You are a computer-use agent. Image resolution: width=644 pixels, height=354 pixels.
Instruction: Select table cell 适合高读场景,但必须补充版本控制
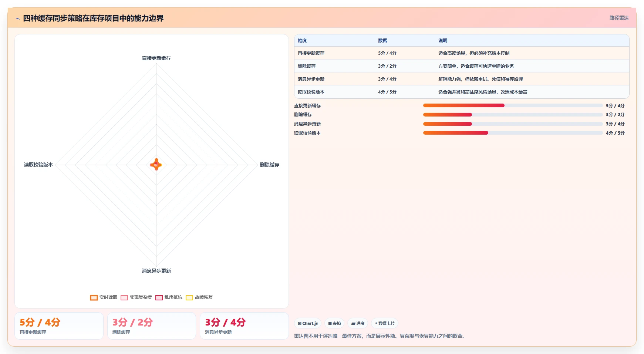[474, 53]
